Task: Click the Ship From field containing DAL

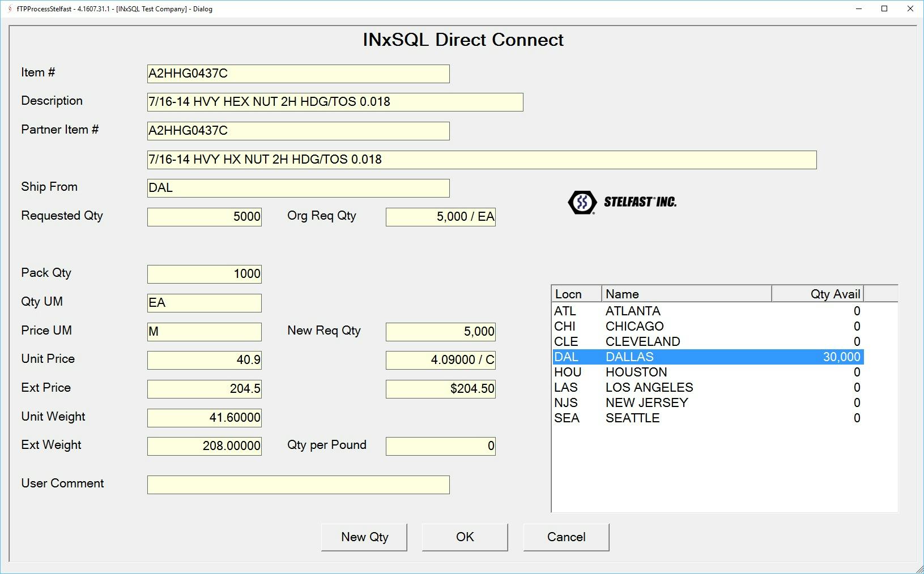Action: coord(297,187)
